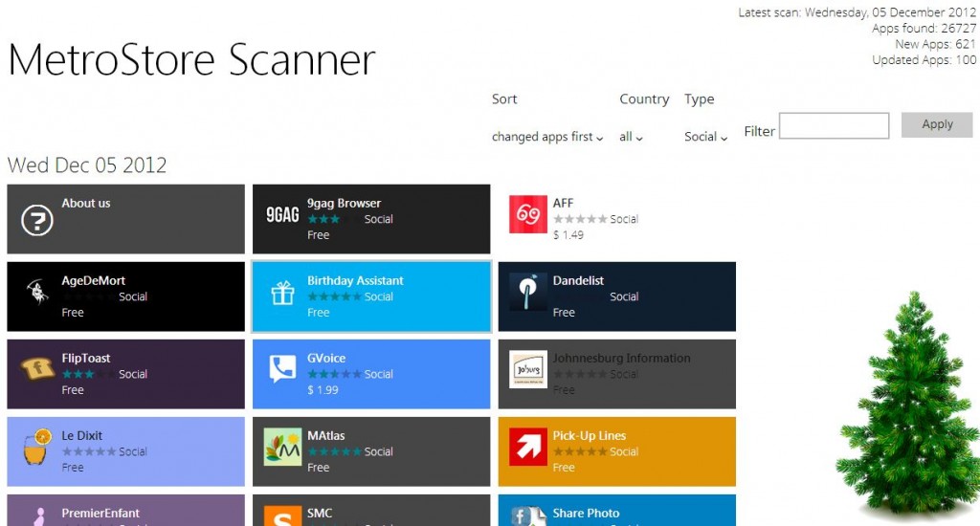Open the Le Dixit orange juice icon
Image resolution: width=980 pixels, height=526 pixels.
point(37,446)
